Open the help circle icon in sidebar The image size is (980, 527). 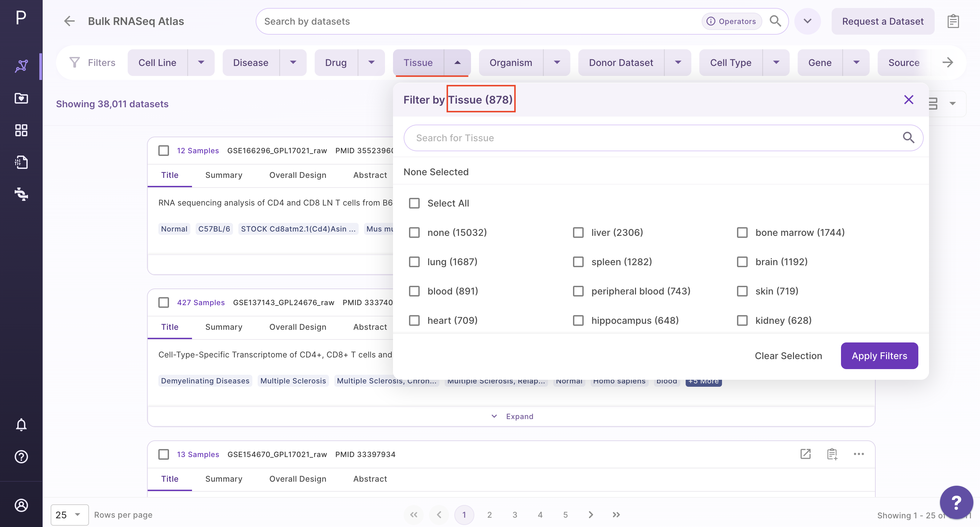tap(21, 457)
